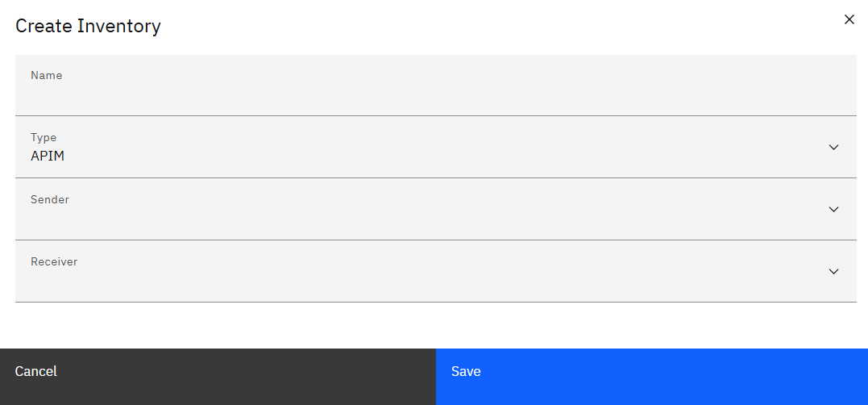Image resolution: width=868 pixels, height=405 pixels.
Task: Click the Save button text label
Action: pyautogui.click(x=466, y=372)
